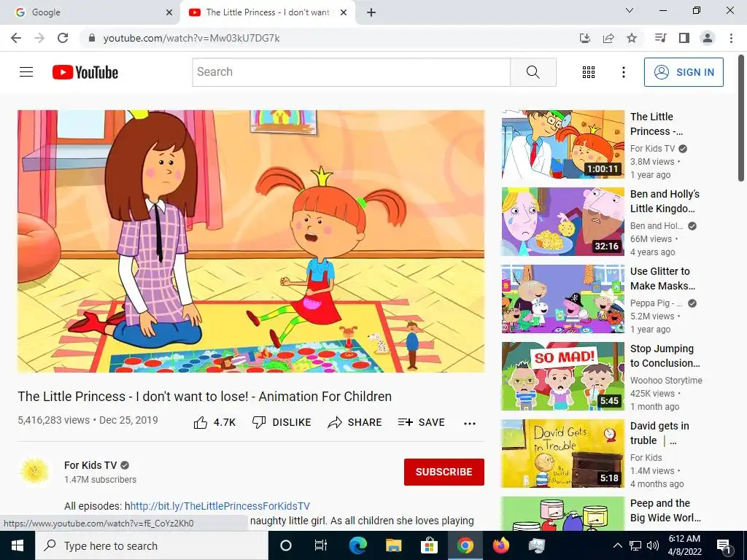Screen dimensions: 747x560
Task: Click the SIGN IN button
Action: coord(684,72)
